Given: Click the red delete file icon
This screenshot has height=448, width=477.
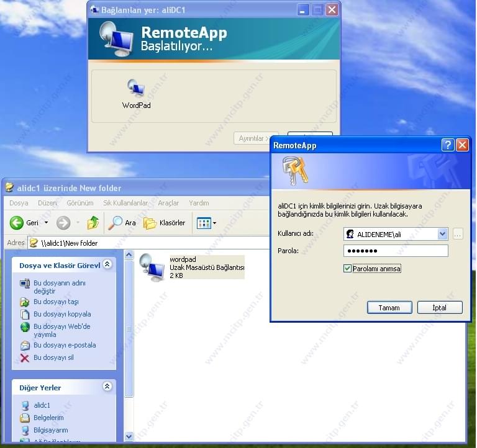Looking at the screenshot, I should point(25,358).
